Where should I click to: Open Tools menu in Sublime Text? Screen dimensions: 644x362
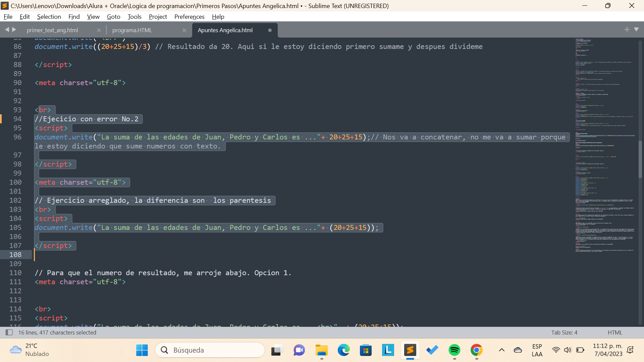135,17
